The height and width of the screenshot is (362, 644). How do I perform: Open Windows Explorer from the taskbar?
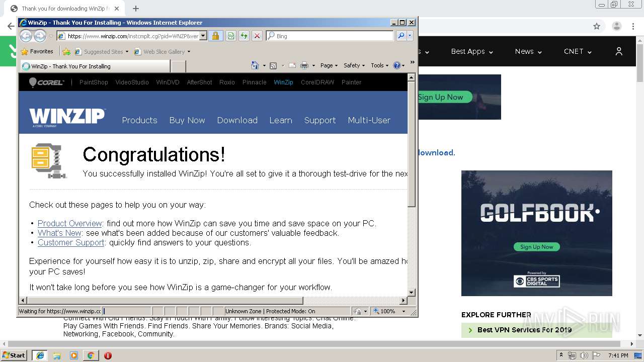tap(57, 355)
